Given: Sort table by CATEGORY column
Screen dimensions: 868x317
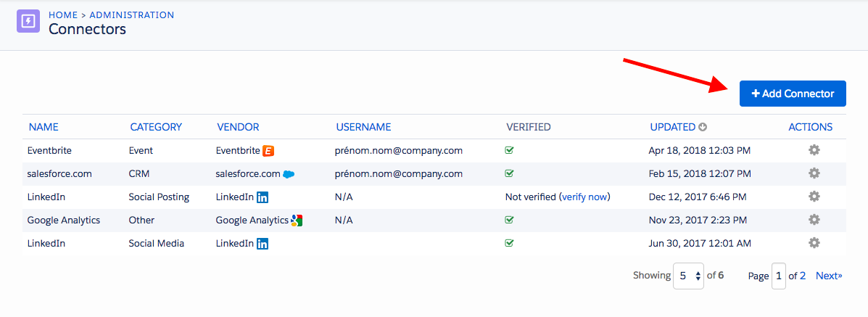Looking at the screenshot, I should 156,127.
